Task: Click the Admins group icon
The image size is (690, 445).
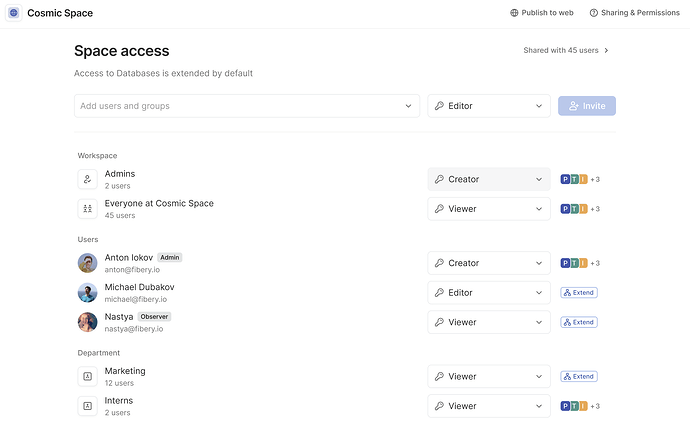Action: point(88,179)
